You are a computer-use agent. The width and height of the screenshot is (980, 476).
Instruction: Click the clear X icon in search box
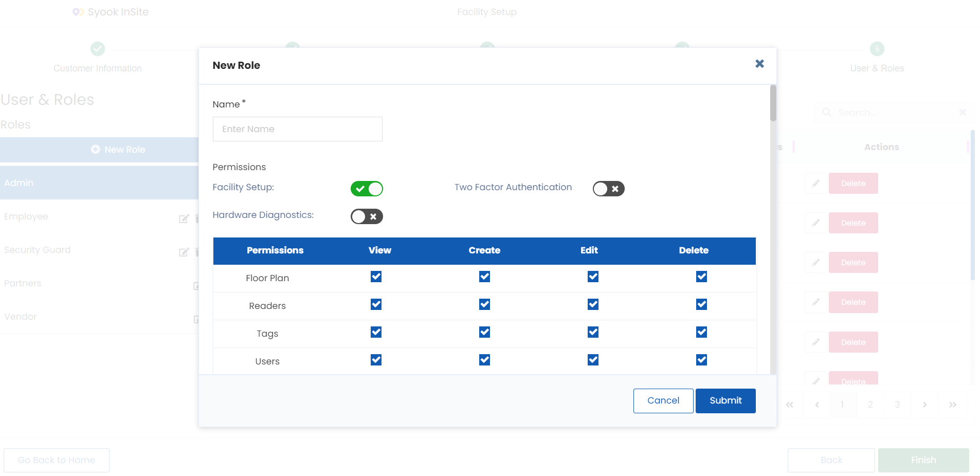(963, 112)
